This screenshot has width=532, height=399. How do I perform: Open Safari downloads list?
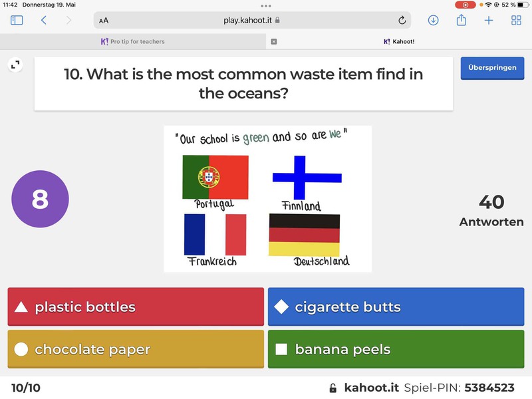pos(433,20)
